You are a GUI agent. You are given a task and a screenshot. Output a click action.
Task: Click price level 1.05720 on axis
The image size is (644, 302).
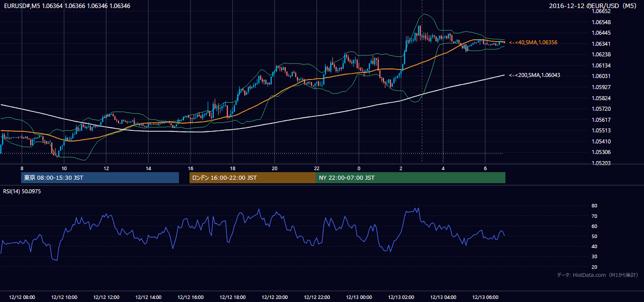(x=601, y=109)
